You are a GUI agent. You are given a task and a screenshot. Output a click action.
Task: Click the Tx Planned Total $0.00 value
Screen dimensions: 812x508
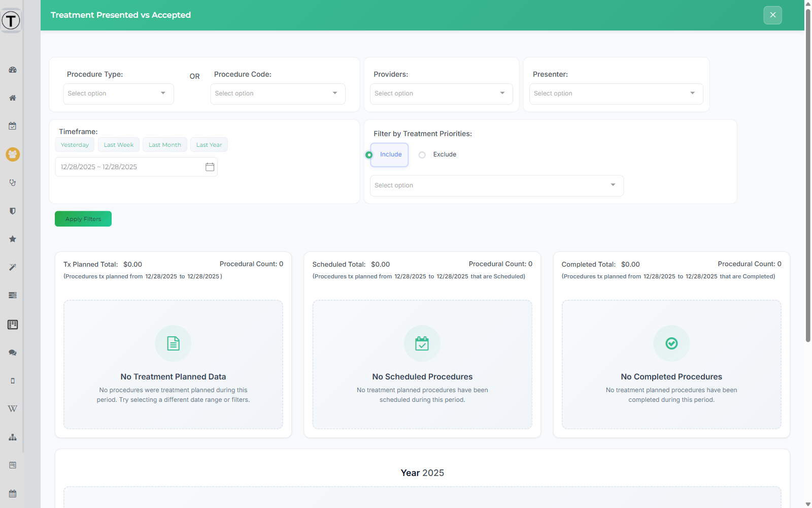[x=132, y=264]
